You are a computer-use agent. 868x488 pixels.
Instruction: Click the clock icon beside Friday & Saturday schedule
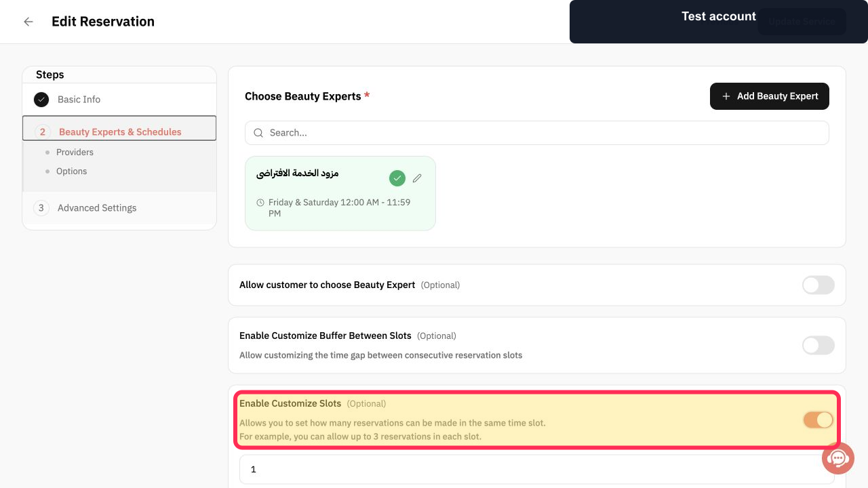tap(260, 203)
